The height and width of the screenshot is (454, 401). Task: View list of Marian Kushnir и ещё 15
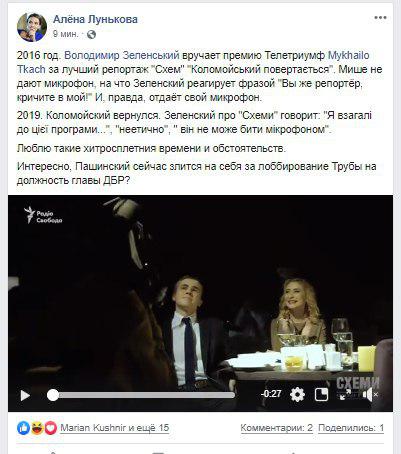(115, 428)
